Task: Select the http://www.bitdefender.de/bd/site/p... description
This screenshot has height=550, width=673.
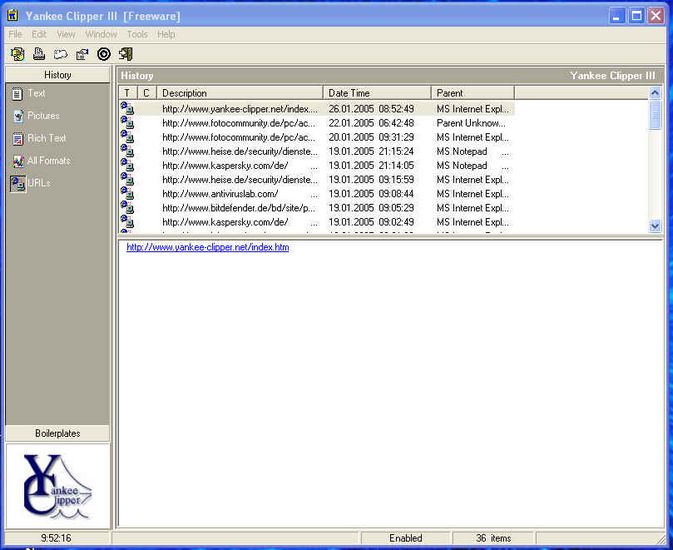Action: pos(239,208)
